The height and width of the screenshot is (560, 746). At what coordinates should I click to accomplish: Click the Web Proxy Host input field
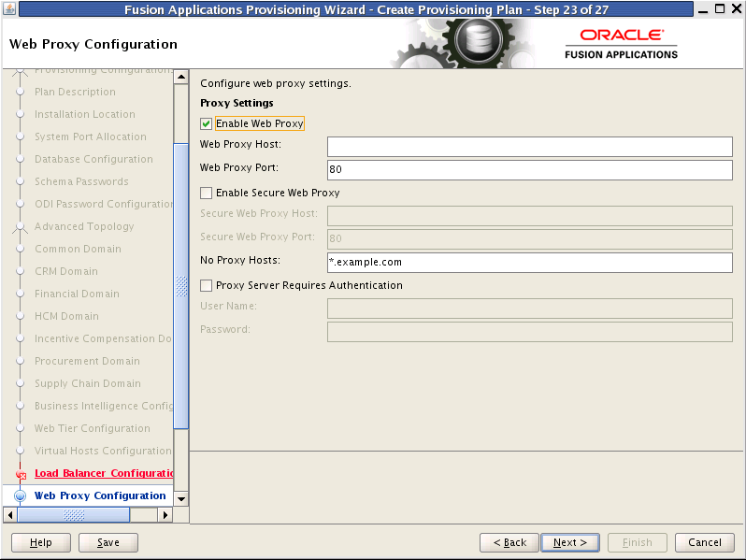(x=529, y=147)
